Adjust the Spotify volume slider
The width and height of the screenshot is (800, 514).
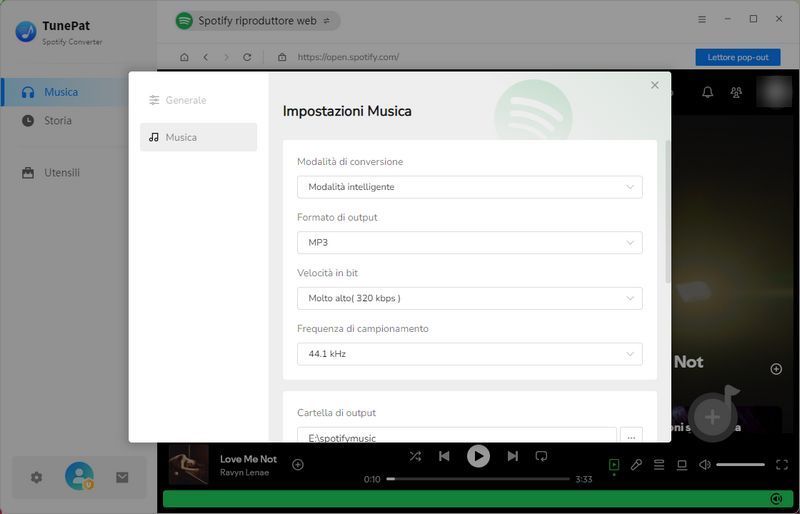[740, 464]
